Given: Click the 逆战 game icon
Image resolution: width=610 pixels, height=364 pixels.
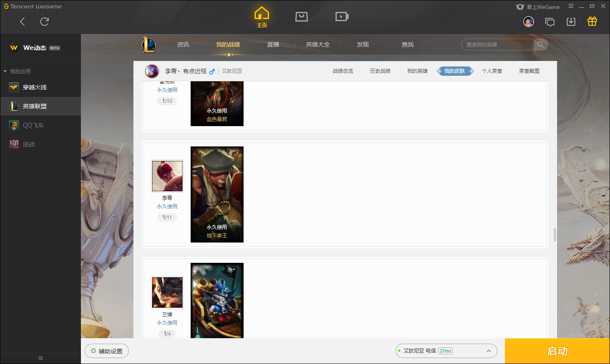Looking at the screenshot, I should 14,144.
